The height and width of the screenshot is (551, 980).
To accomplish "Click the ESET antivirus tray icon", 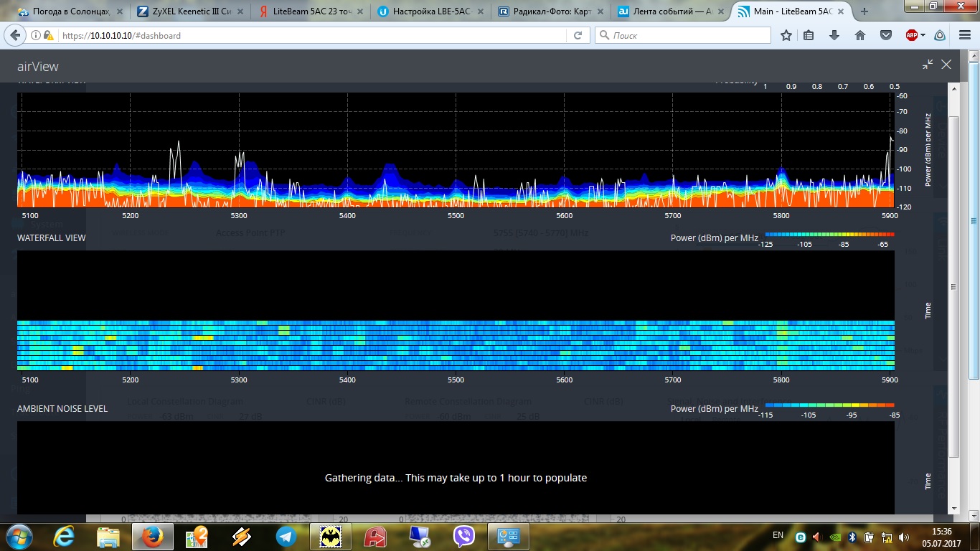I will (801, 537).
